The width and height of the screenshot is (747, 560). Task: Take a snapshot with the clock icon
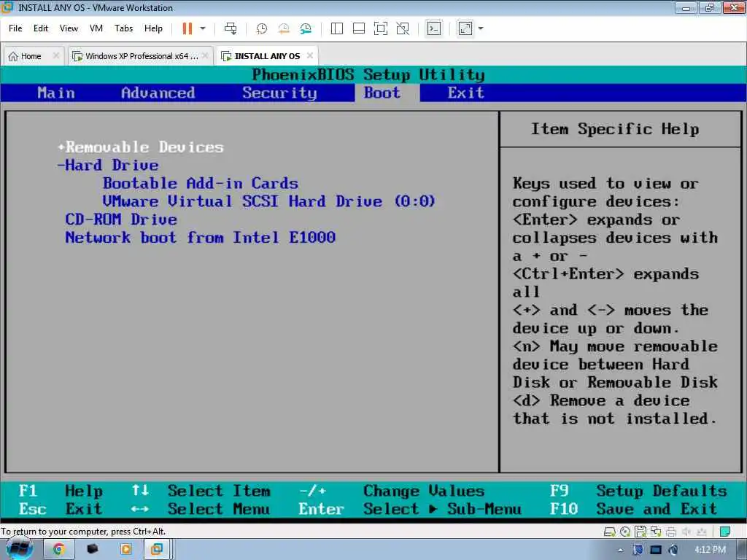pyautogui.click(x=262, y=28)
